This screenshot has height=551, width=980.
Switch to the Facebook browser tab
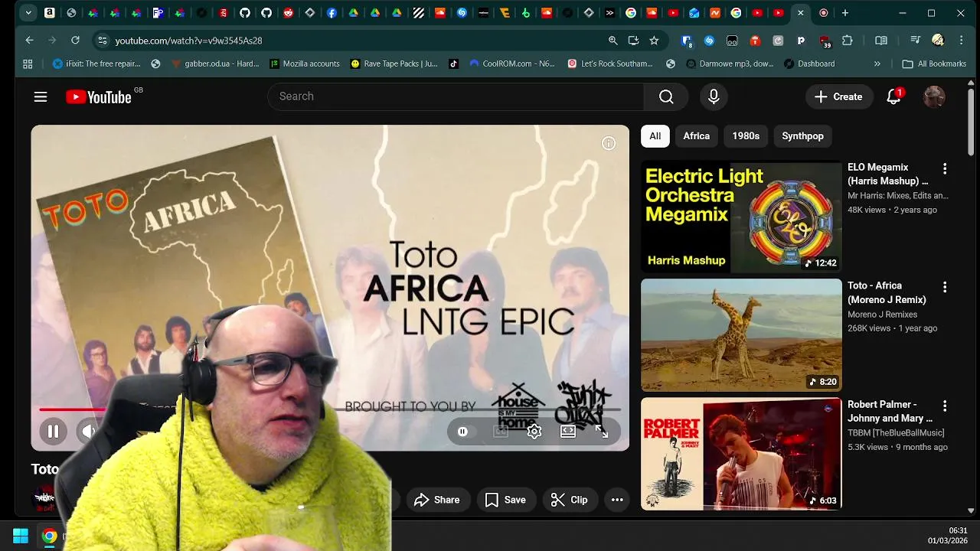[332, 13]
